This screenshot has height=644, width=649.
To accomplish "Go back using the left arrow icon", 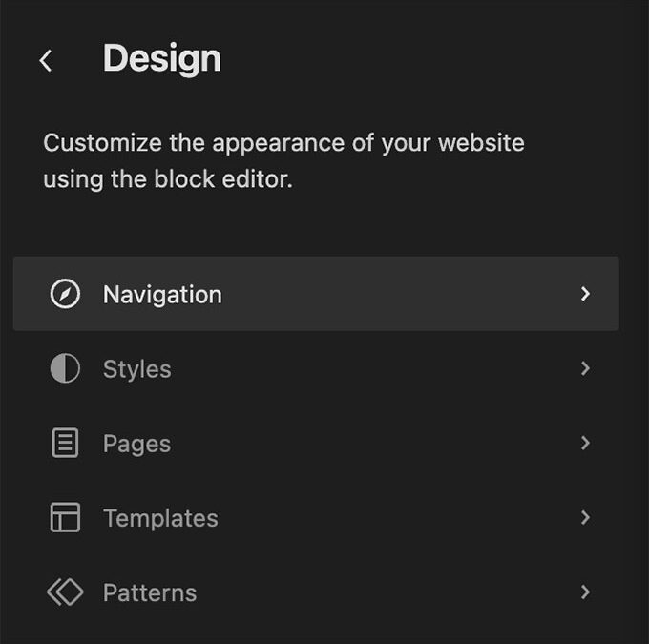I will pyautogui.click(x=46, y=60).
